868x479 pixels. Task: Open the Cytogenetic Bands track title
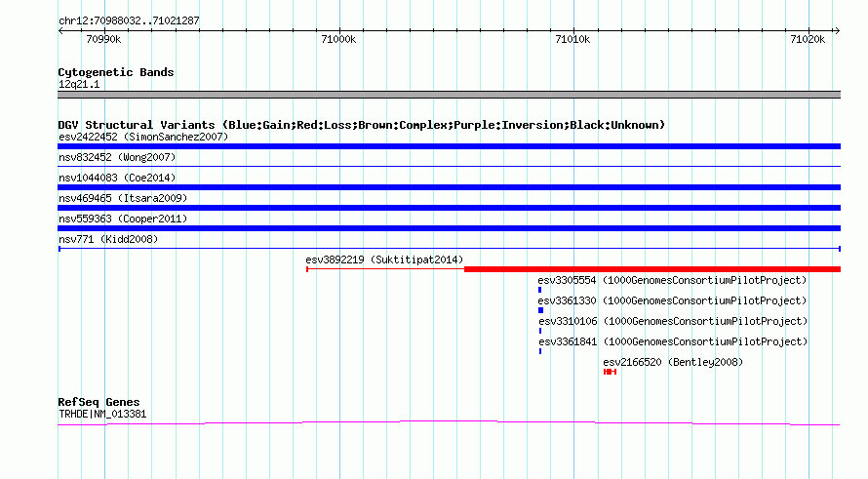[x=116, y=72]
